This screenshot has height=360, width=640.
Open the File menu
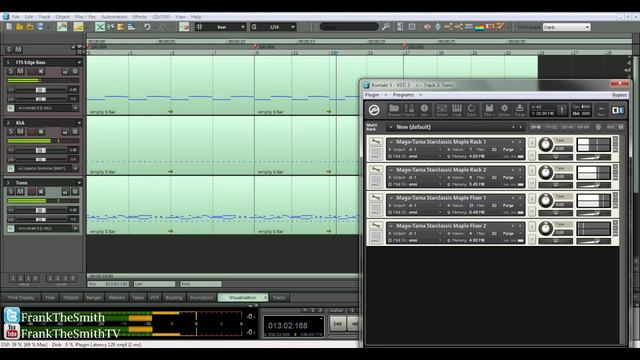[x=16, y=17]
